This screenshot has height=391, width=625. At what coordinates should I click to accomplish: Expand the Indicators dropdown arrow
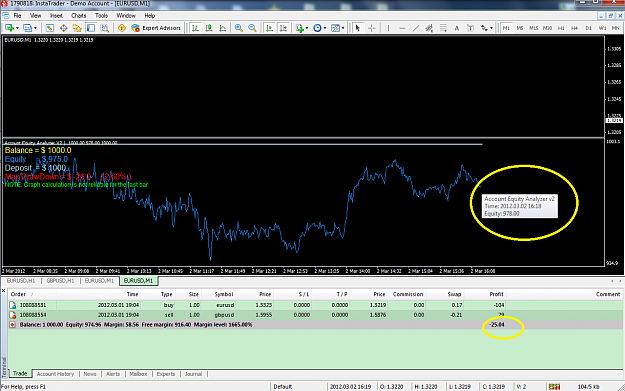(x=307, y=28)
